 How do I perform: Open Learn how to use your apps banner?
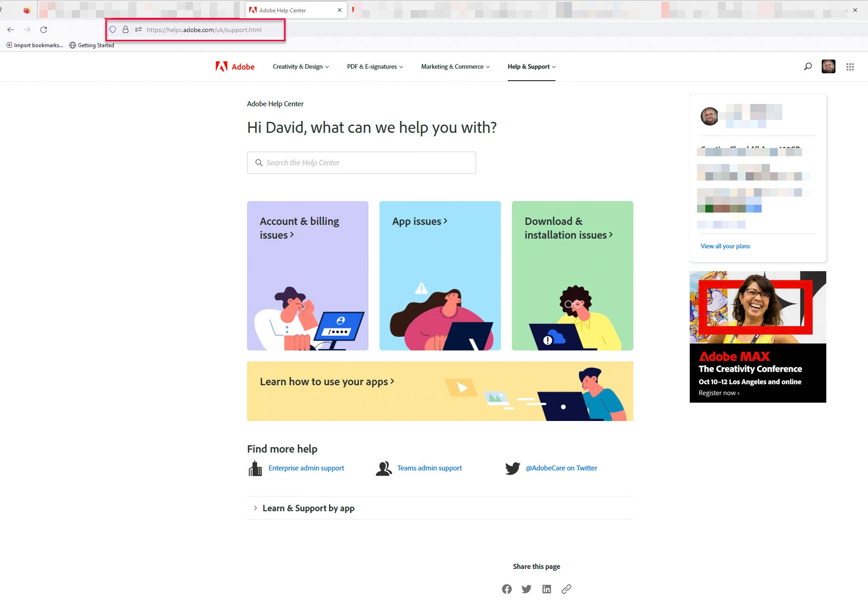pos(440,391)
